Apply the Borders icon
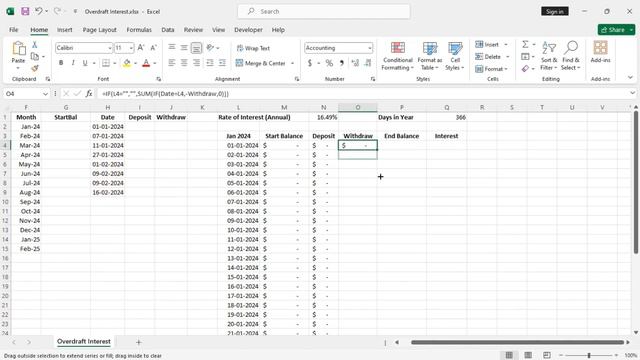Viewport: 640px width, 360px height. [x=106, y=63]
